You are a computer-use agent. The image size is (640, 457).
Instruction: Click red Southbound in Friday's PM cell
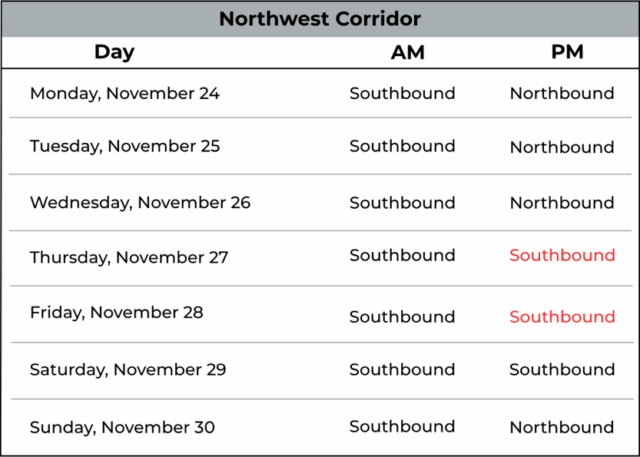pos(562,317)
